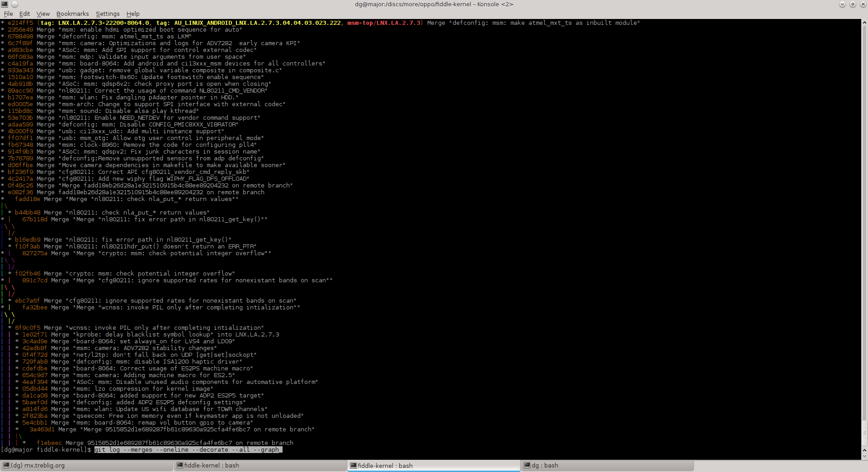This screenshot has height=472, width=868.
Task: Click the vertical scrollbar handle
Action: (864, 432)
